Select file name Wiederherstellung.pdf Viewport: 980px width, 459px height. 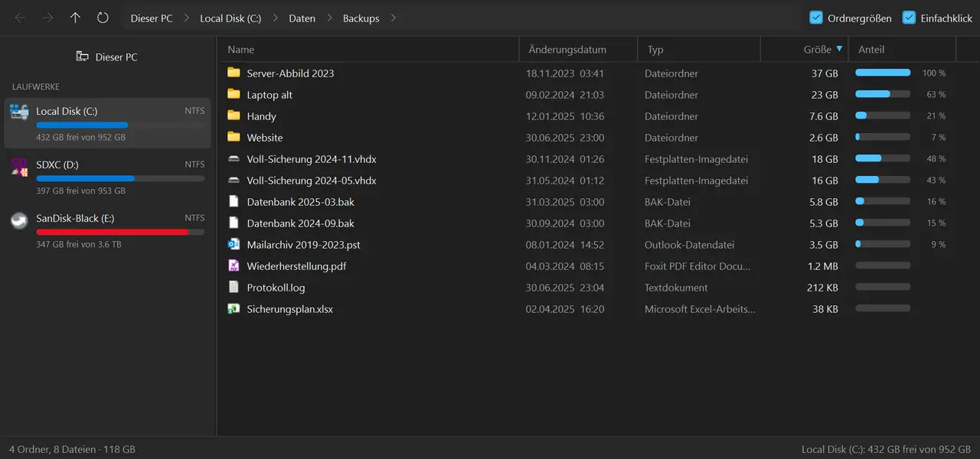(296, 266)
